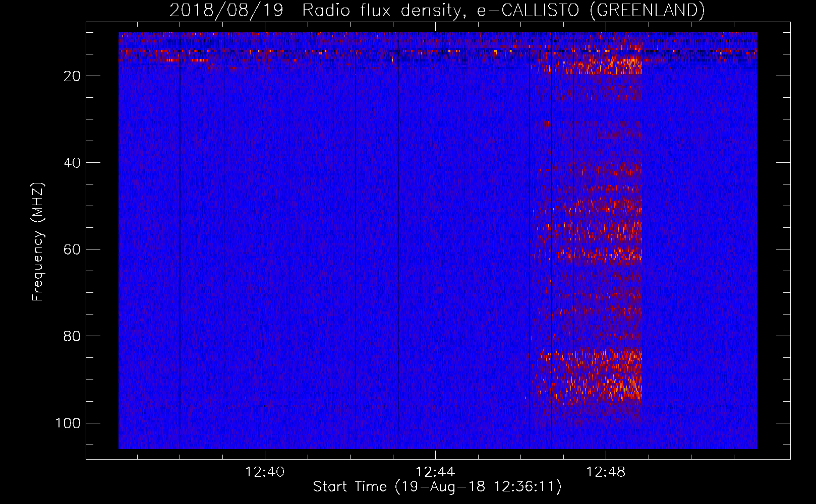Click the '20' frequency tick label
This screenshot has width=816, height=504.
click(x=72, y=76)
